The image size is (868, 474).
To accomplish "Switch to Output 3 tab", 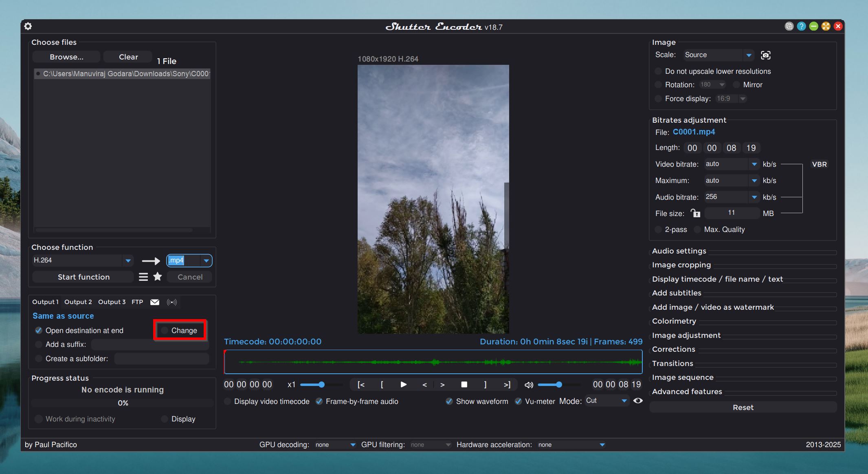I will point(112,302).
